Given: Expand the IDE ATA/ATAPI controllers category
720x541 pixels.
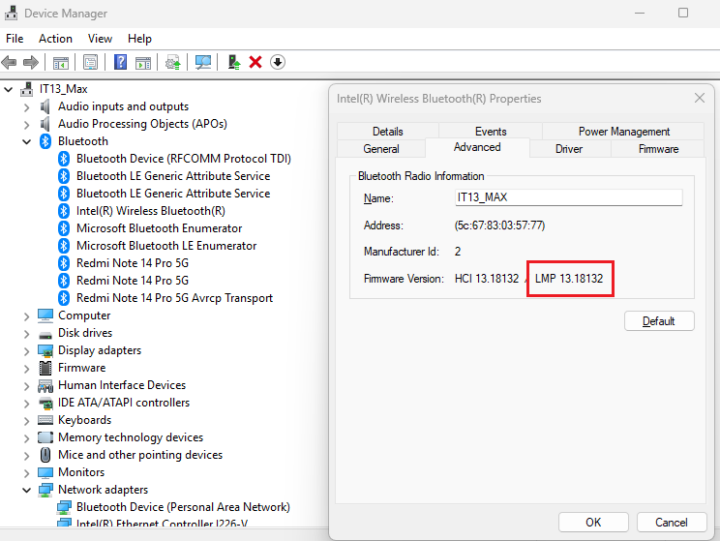Looking at the screenshot, I should coord(27,403).
